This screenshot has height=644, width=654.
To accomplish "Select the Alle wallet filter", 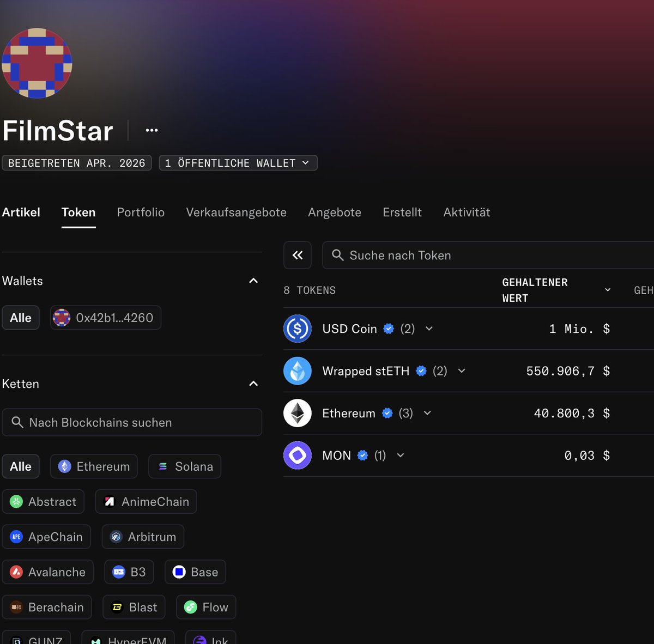I will click(x=21, y=318).
